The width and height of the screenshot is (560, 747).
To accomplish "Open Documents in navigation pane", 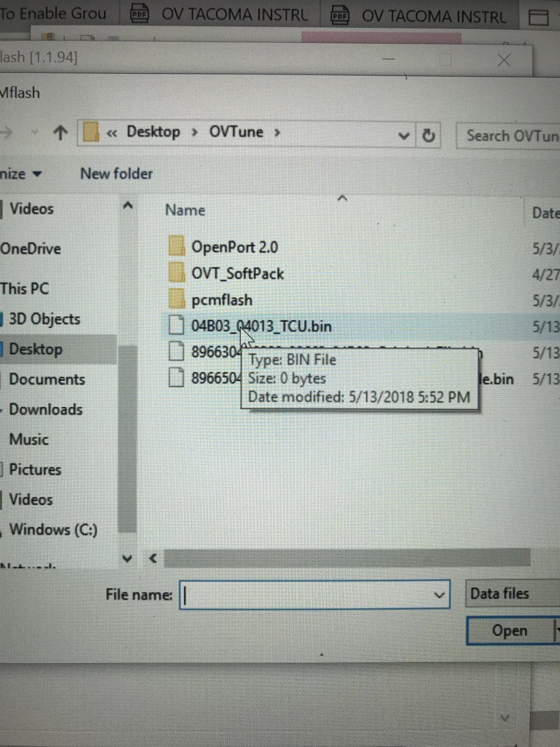I will pyautogui.click(x=47, y=379).
